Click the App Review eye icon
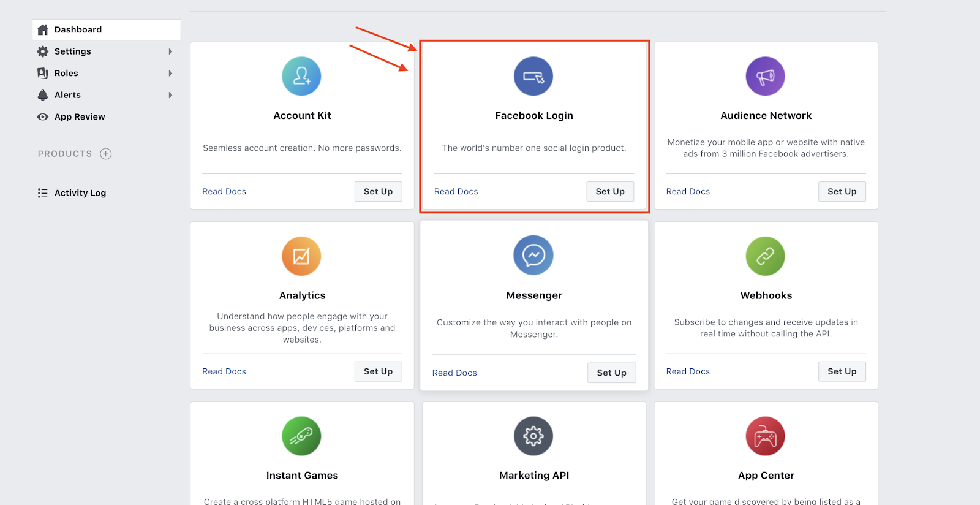The height and width of the screenshot is (505, 980). (43, 116)
